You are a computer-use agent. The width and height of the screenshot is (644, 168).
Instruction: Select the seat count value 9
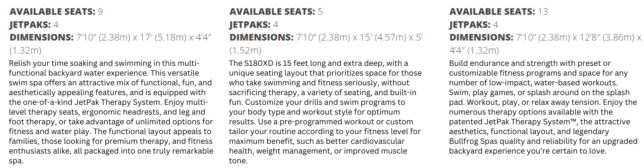[x=100, y=12]
